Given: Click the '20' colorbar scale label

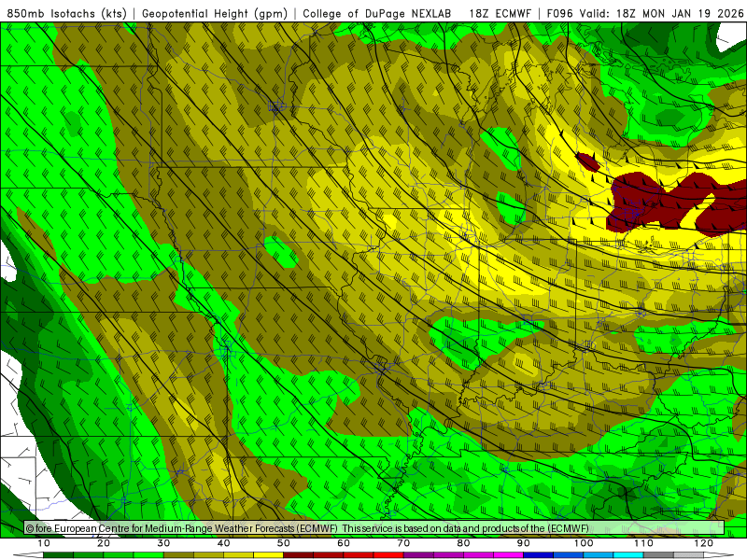Looking at the screenshot, I should click(104, 543).
